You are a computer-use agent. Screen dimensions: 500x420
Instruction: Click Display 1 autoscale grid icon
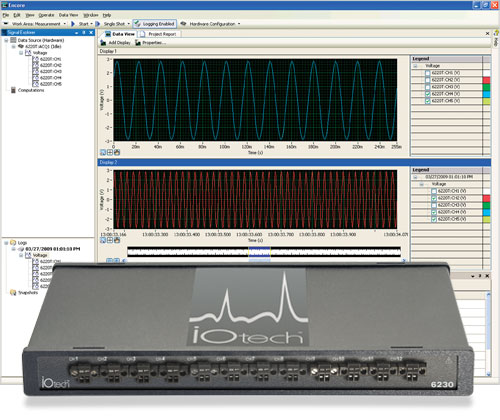pos(110,152)
